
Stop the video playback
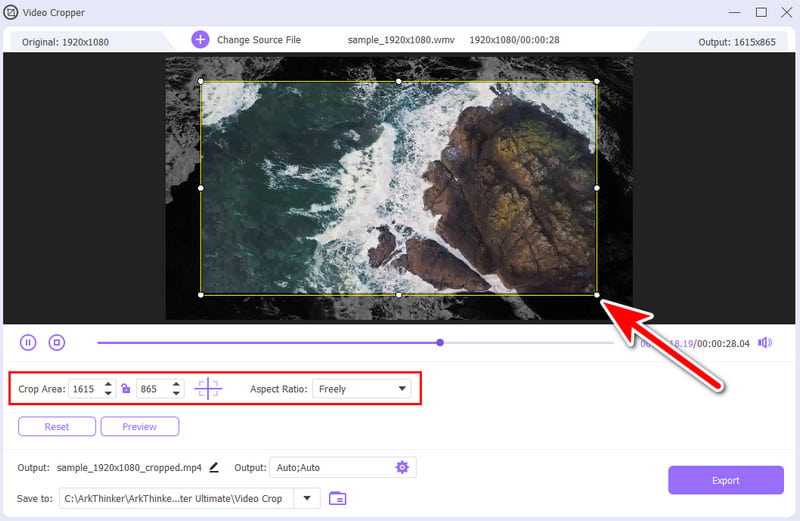pos(57,342)
